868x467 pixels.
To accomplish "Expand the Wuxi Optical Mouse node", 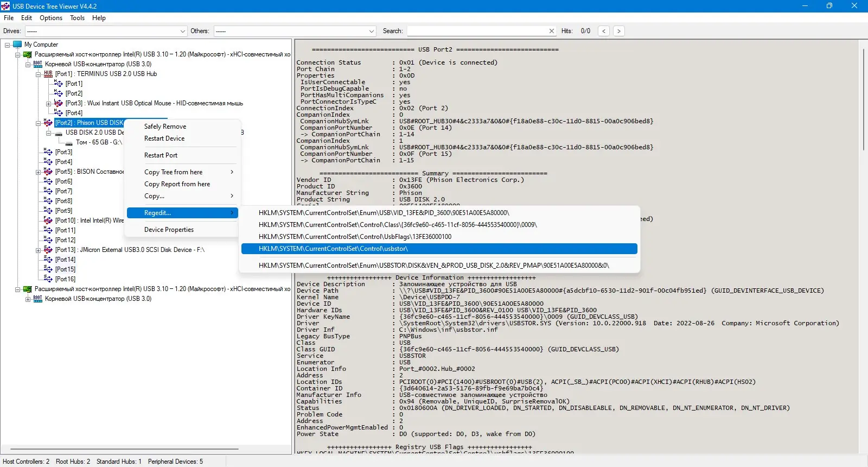I will click(x=49, y=104).
